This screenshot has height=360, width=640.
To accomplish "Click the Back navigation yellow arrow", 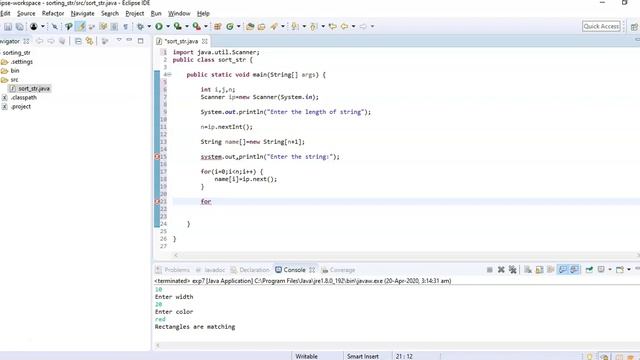I will click(344, 27).
